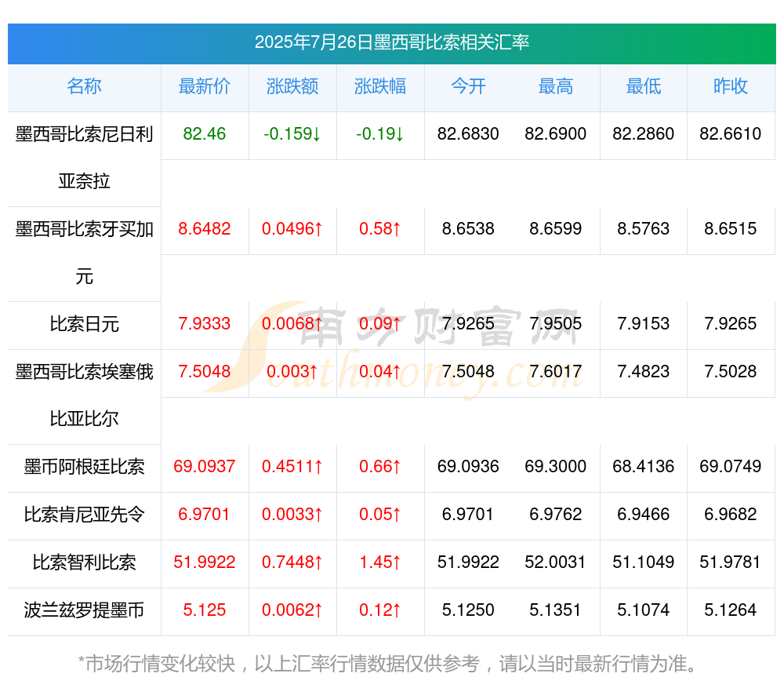Select the row name 墨西哥比索埃塞俄比亚比尔
The height and width of the screenshot is (688, 784).
84,395
